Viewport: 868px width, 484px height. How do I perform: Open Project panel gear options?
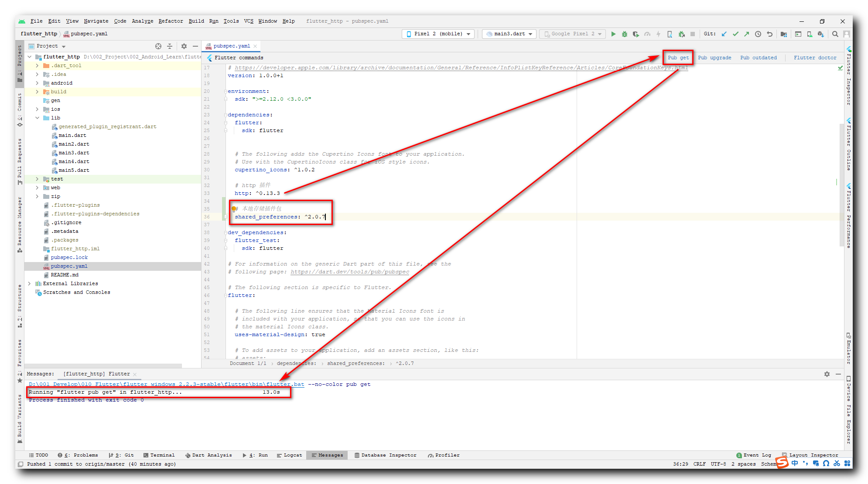pyautogui.click(x=184, y=46)
